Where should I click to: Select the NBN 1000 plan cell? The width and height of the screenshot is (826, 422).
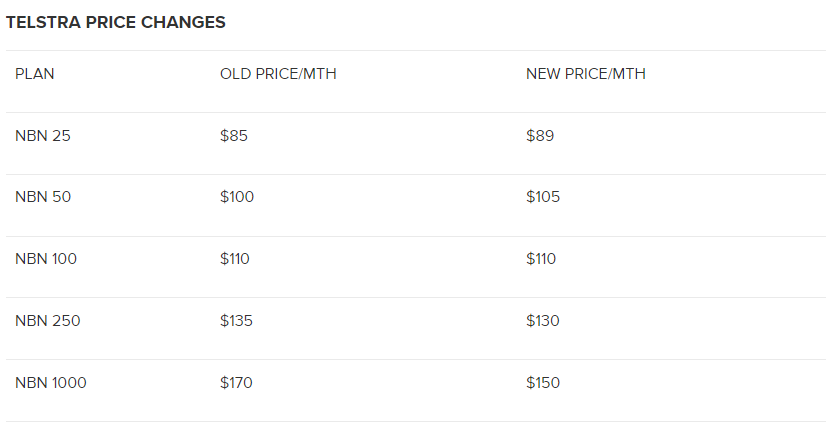click(51, 382)
